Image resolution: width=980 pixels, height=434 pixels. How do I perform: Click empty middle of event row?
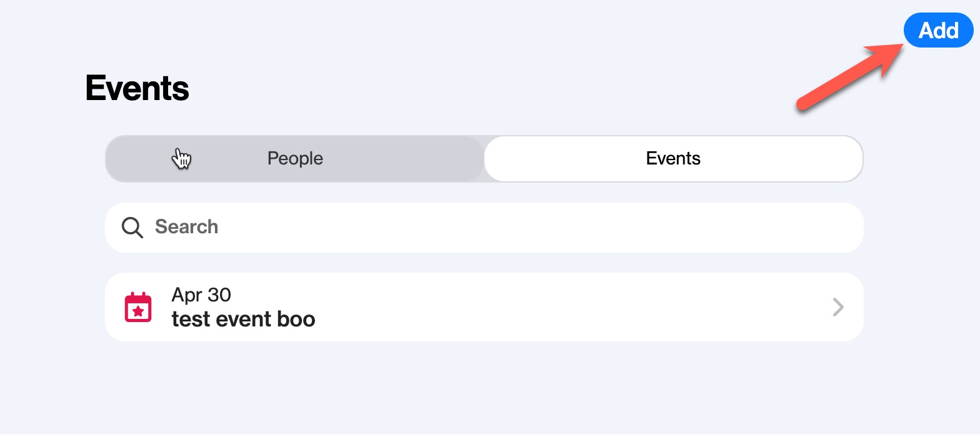click(x=562, y=307)
